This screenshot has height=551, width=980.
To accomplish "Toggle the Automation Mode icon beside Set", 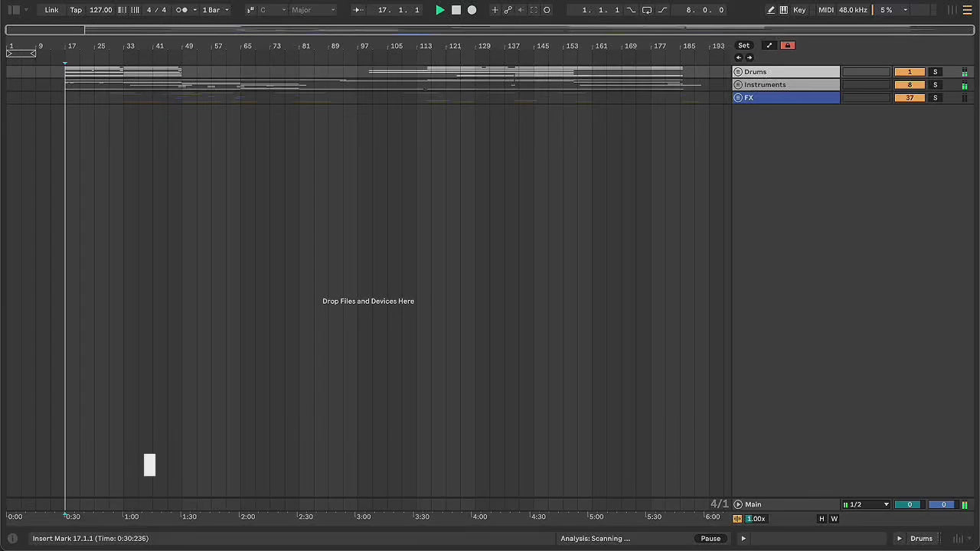I will click(769, 45).
